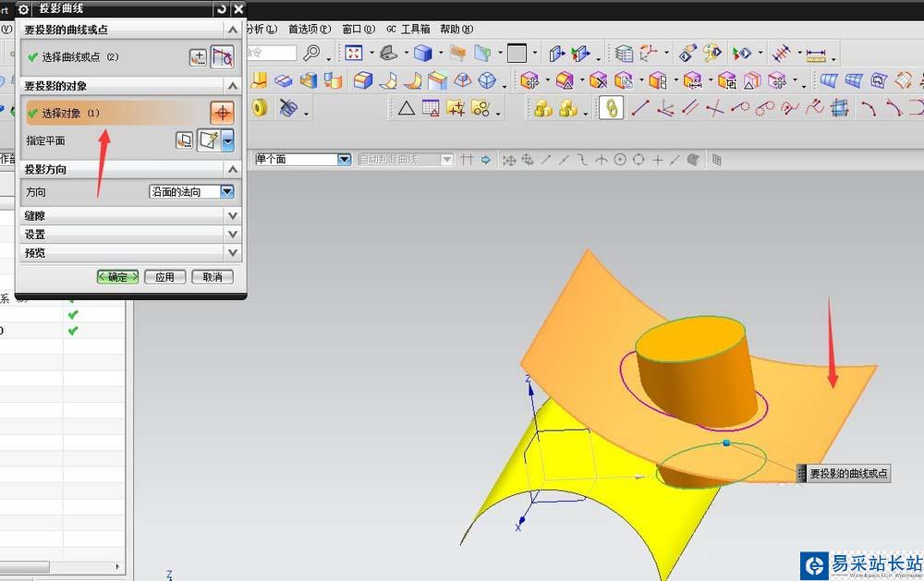Select the straight line curve tool
The height and width of the screenshot is (581, 924).
[x=639, y=108]
